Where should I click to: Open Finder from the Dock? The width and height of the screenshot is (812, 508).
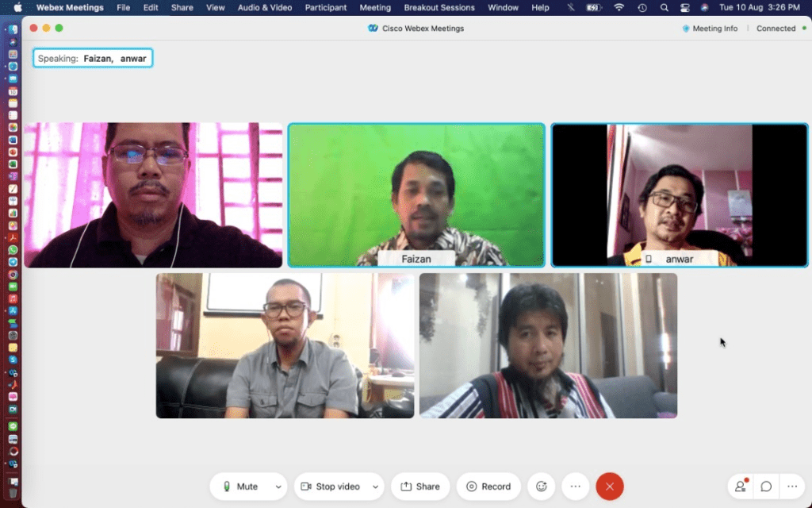(x=13, y=29)
